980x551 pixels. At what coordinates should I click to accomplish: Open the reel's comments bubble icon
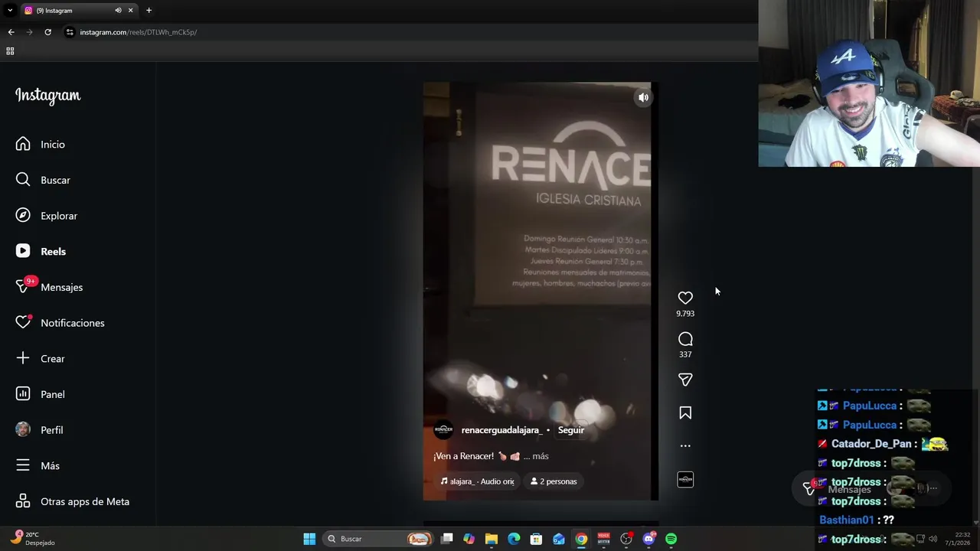(x=685, y=339)
